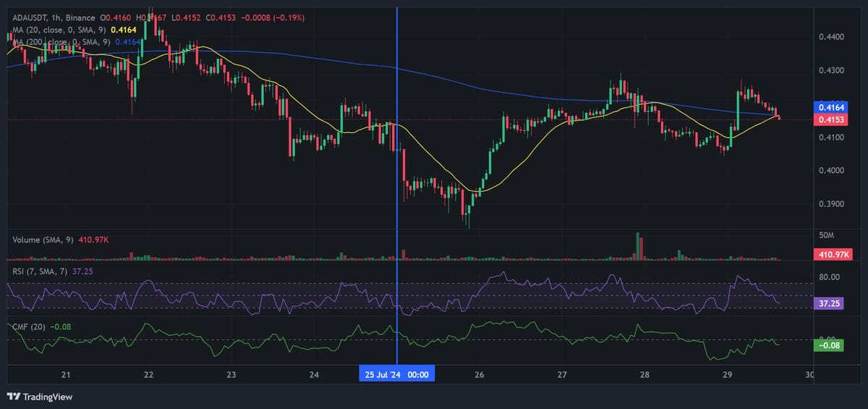Click date 28 on the time axis
Image resolution: width=868 pixels, height=409 pixels.
(x=644, y=375)
